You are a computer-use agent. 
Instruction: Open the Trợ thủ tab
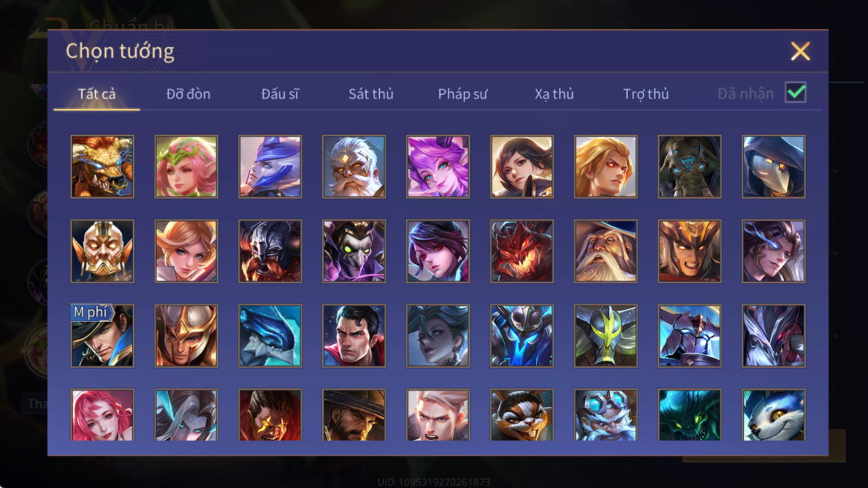(x=646, y=94)
